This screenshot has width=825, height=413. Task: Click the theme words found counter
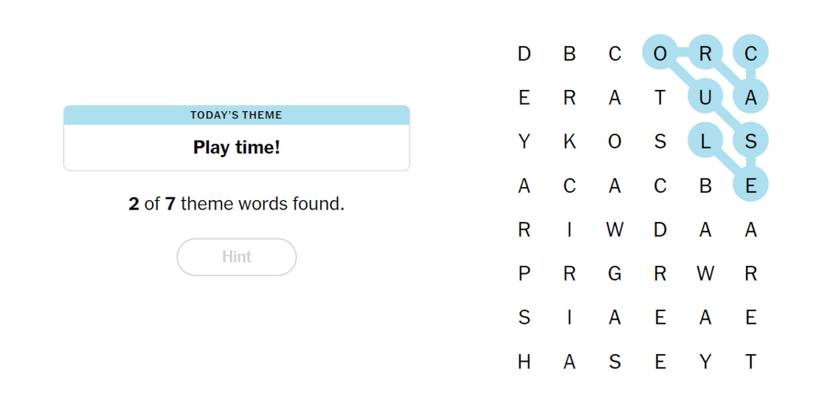pyautogui.click(x=236, y=204)
